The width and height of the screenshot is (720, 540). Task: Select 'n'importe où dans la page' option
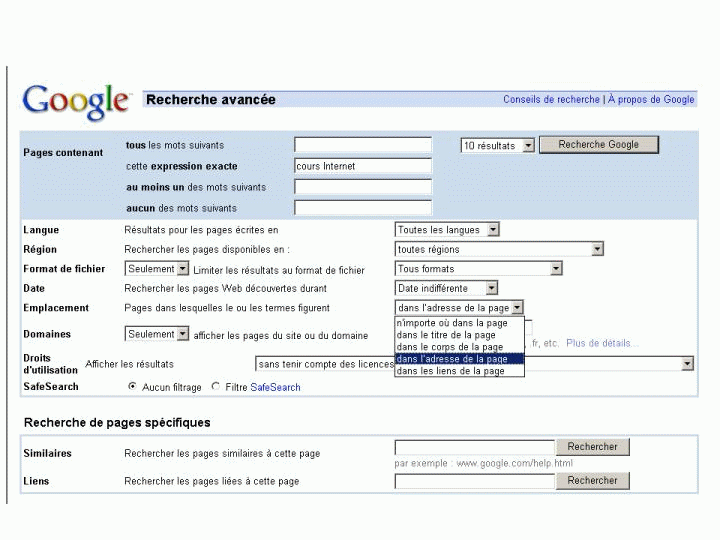pos(459,323)
